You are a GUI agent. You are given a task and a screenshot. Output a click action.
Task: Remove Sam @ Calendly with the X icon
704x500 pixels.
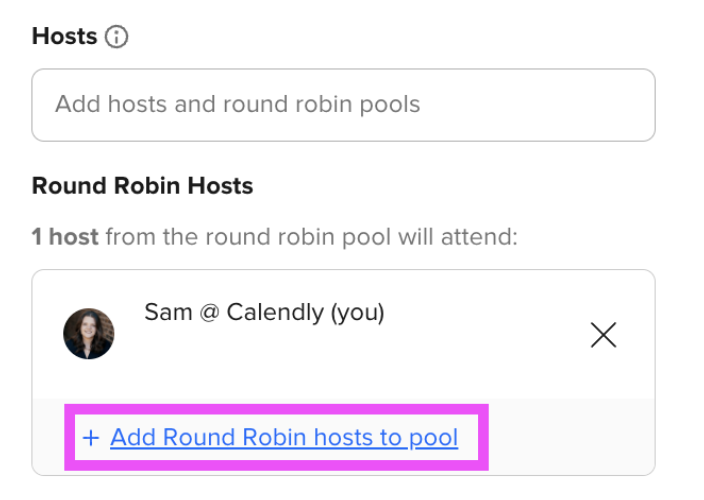603,335
